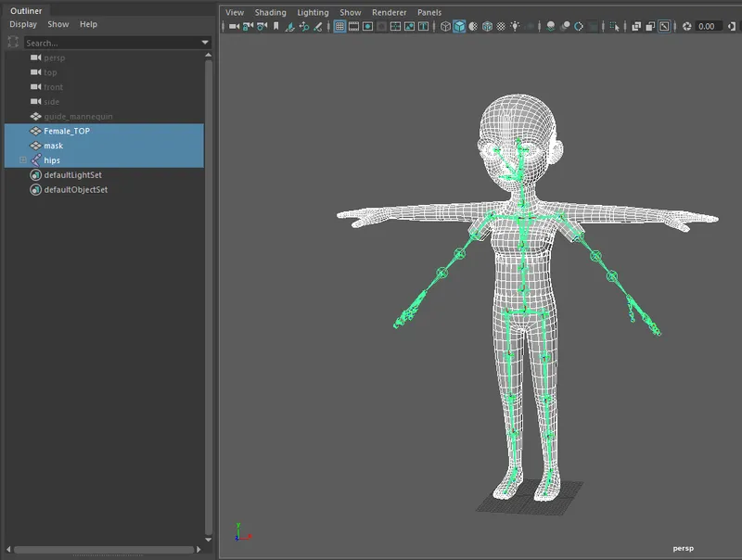The height and width of the screenshot is (560, 742).
Task: Click the image plane icon
Action: click(x=290, y=26)
